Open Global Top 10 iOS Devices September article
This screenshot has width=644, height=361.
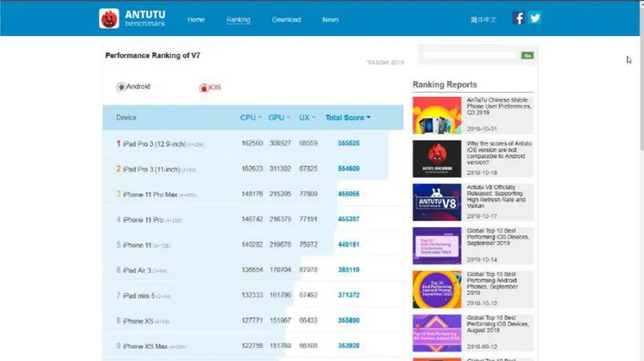click(498, 238)
